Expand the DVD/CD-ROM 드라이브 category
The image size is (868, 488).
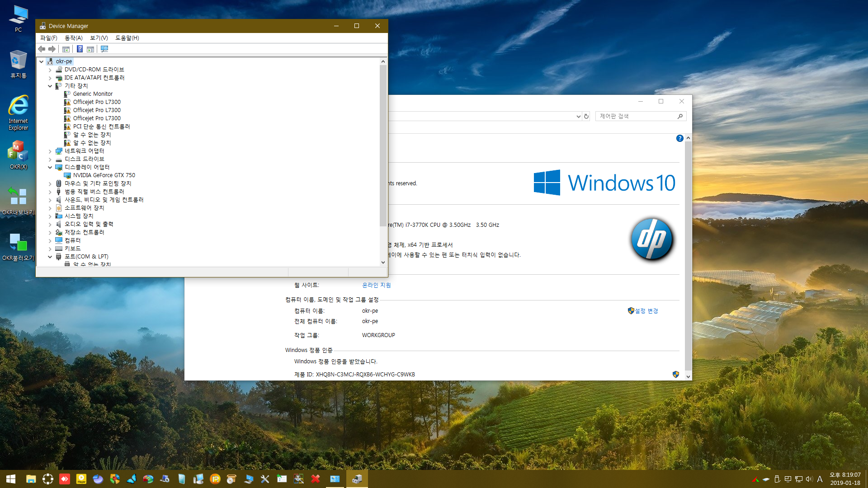click(50, 70)
